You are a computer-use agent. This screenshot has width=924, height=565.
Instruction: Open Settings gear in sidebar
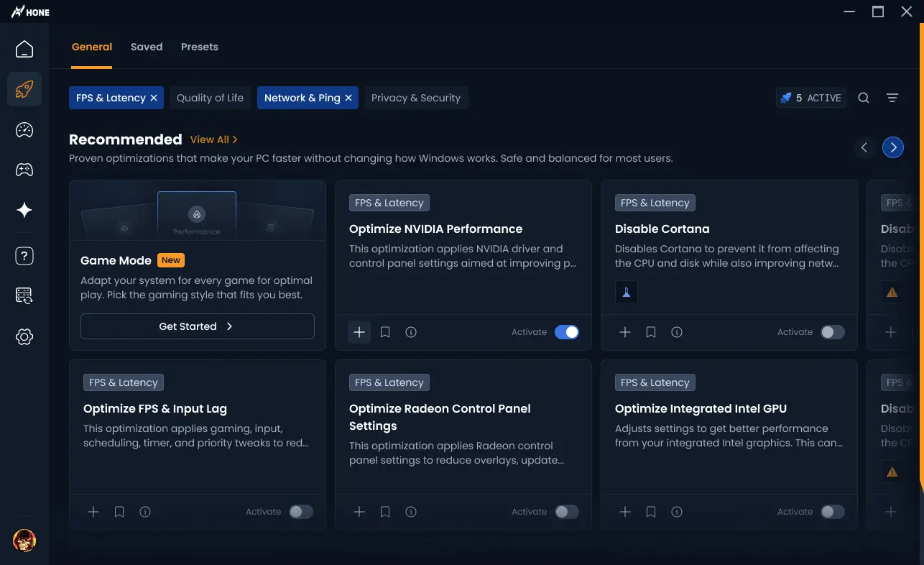click(x=24, y=336)
